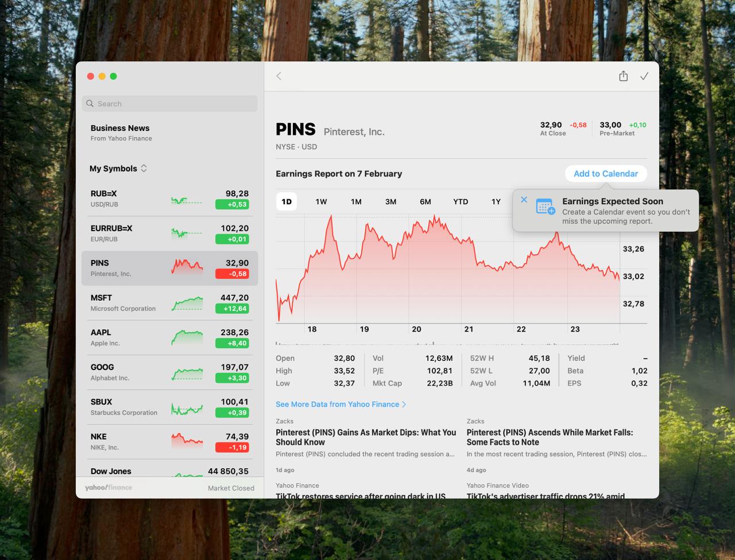Open the GOOG Alphabet Inc. row
This screenshot has width=735, height=560.
coord(169,372)
